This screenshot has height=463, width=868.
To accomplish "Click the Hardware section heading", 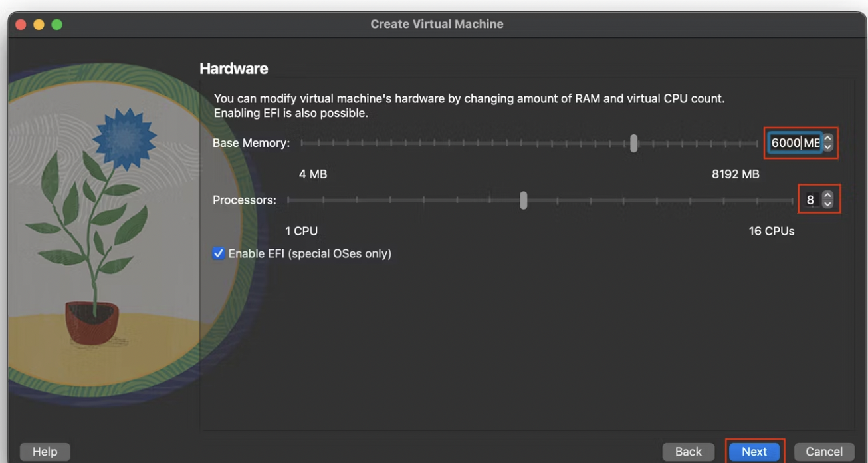I will pos(233,68).
